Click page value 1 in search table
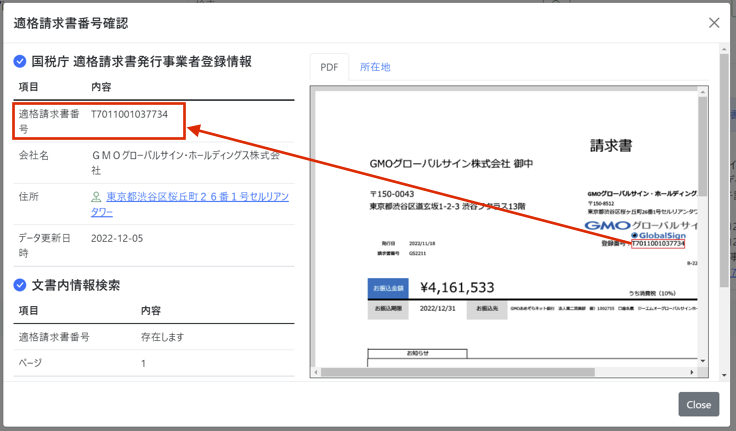 point(143,363)
